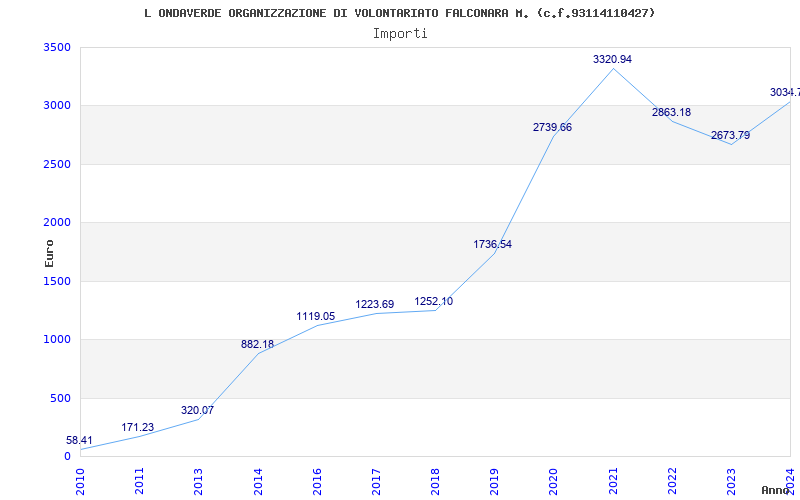This screenshot has height=500, width=800.
Task: Select the 320.07 data label
Action: pos(197,410)
